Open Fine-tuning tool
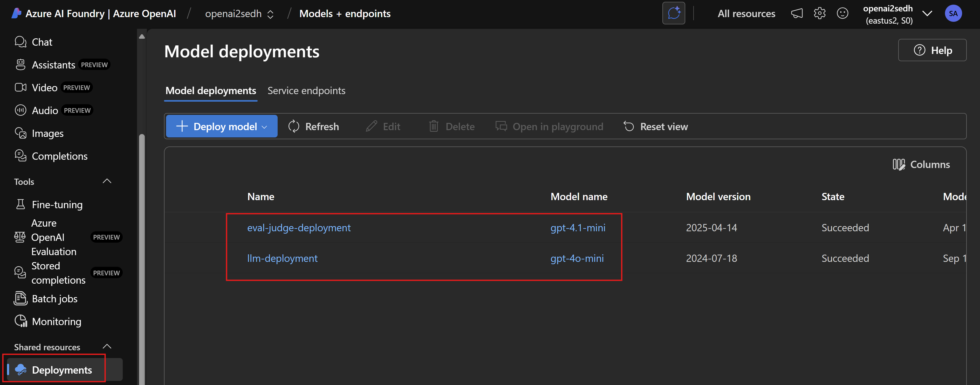 (x=49, y=205)
